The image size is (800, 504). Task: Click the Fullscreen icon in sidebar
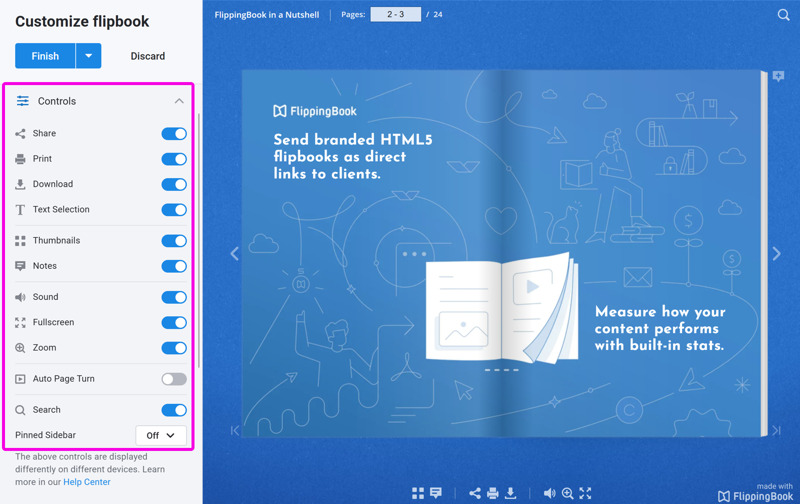click(20, 322)
